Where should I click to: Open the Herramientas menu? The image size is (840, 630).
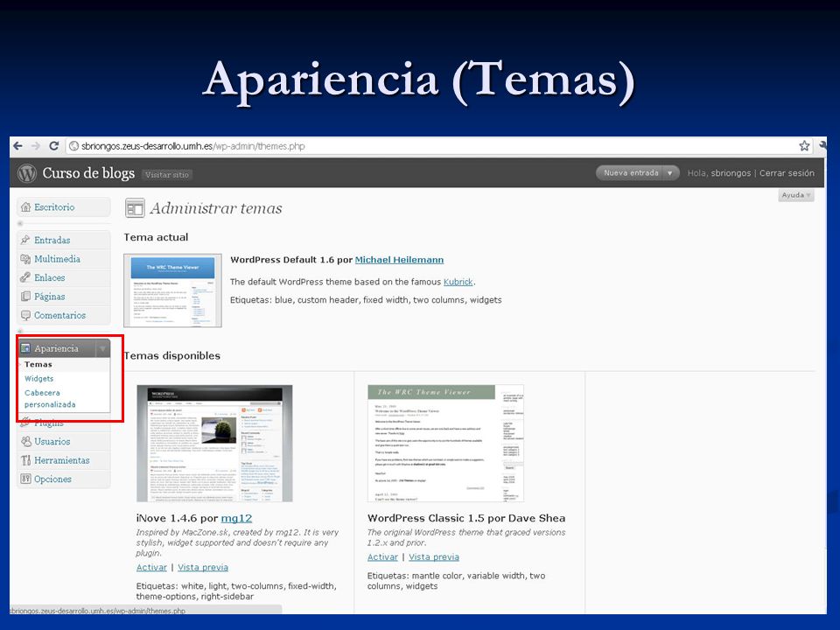point(64,460)
